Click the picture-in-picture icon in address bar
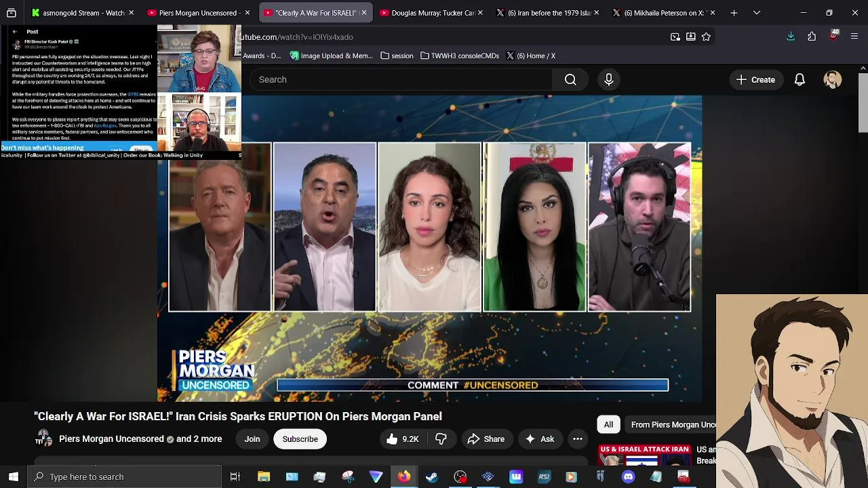Viewport: 868px width, 488px height. 675,37
